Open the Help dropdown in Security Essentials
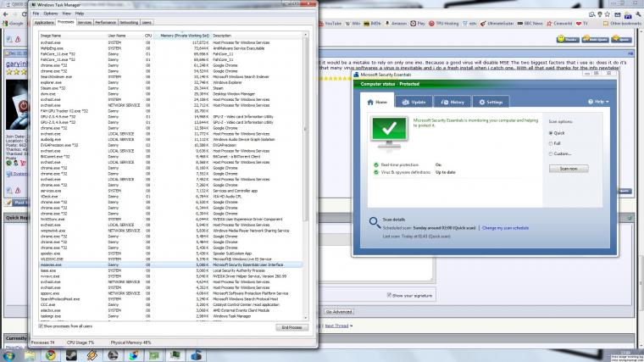Screen dimensions: 644x362 click(x=598, y=102)
